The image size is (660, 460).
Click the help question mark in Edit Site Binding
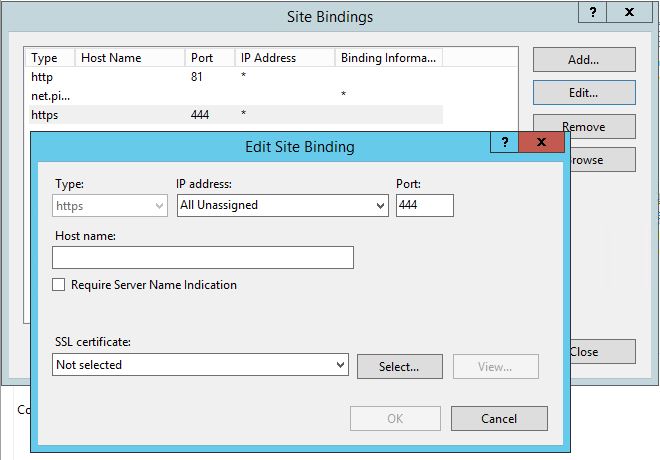point(505,143)
